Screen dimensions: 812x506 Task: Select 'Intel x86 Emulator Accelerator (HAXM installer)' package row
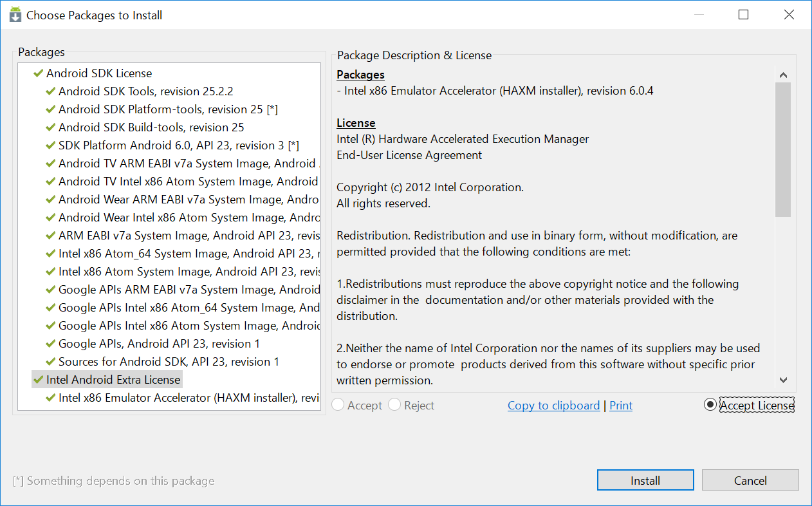(189, 398)
